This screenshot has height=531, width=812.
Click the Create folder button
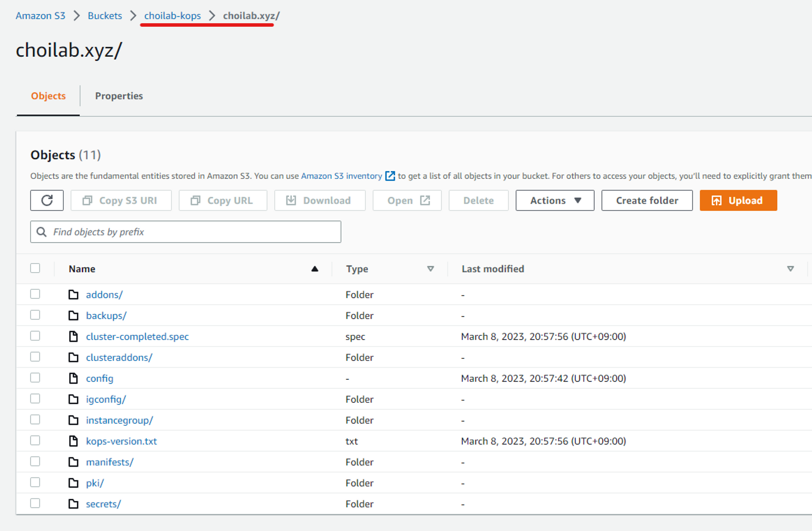(647, 201)
